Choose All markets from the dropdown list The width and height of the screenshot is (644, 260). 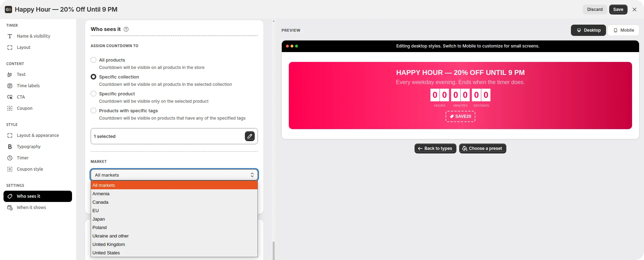click(174, 185)
